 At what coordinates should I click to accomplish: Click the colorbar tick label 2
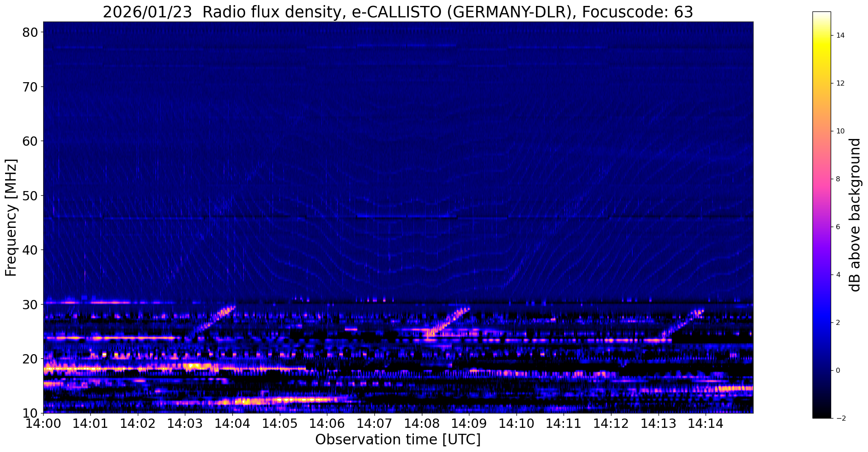tap(838, 323)
